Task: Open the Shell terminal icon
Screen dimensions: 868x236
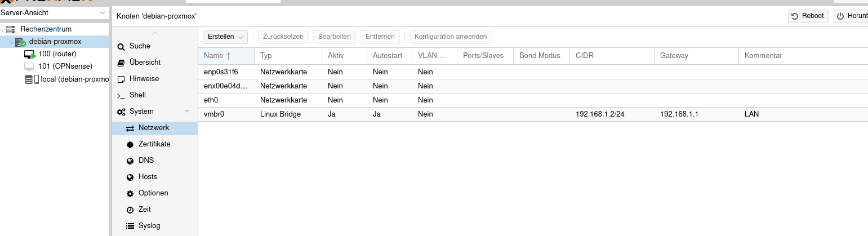Action: tap(121, 95)
